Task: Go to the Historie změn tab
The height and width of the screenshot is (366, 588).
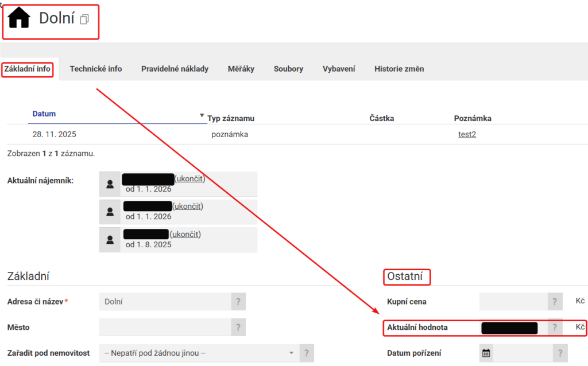Action: click(x=399, y=69)
